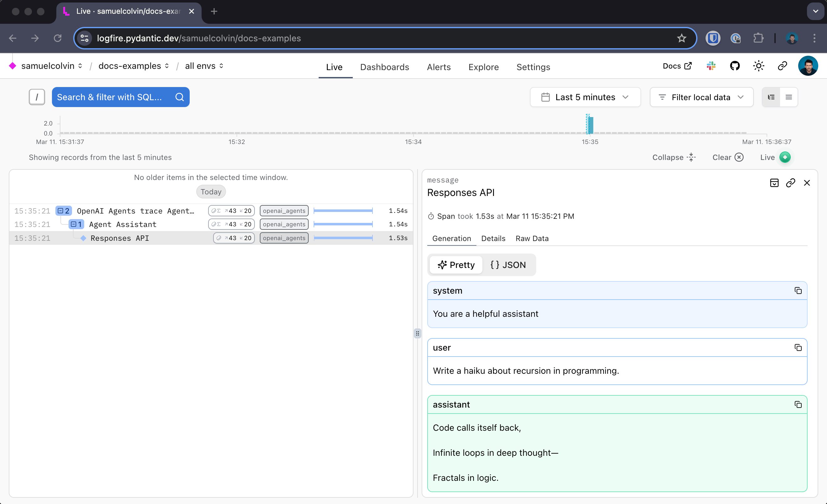This screenshot has height=504, width=827.
Task: Click inside the Search & filter with SQL field
Action: coord(111,97)
